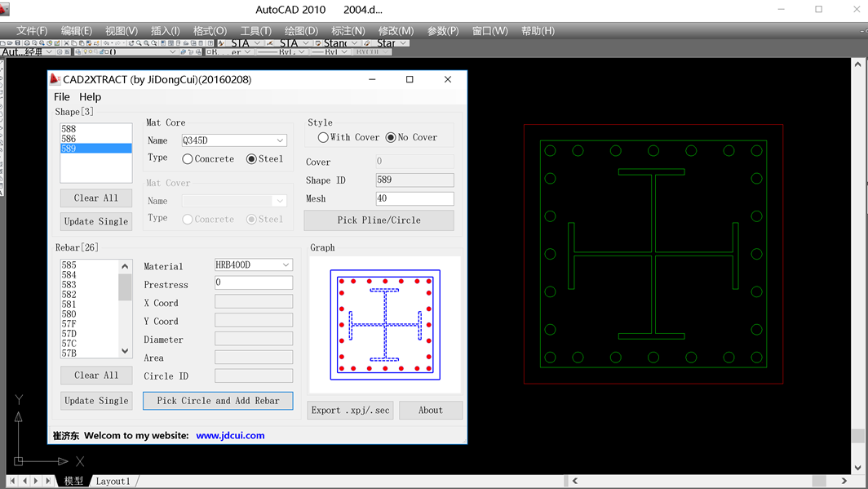Switch to the Layout1 tab
The image size is (868, 489).
[113, 481]
